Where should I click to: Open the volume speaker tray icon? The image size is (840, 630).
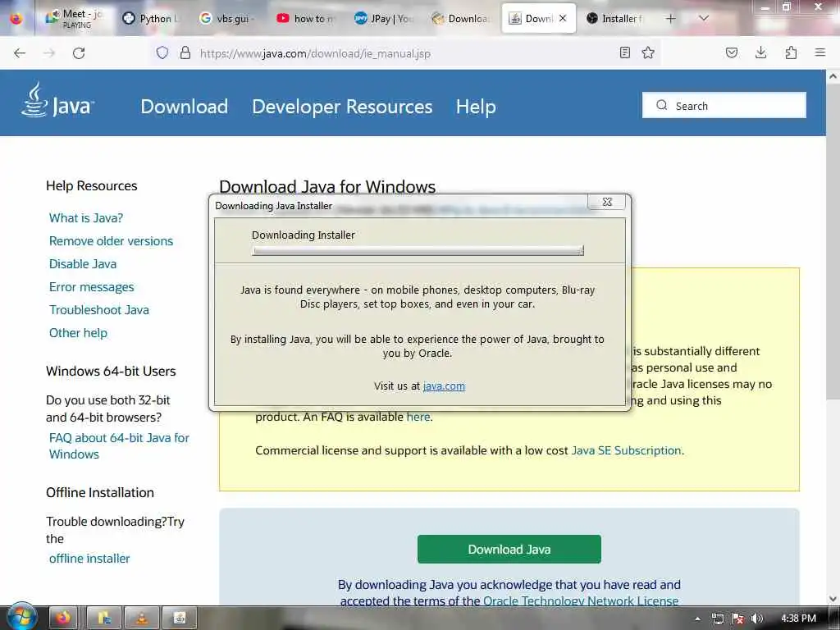(x=757, y=619)
